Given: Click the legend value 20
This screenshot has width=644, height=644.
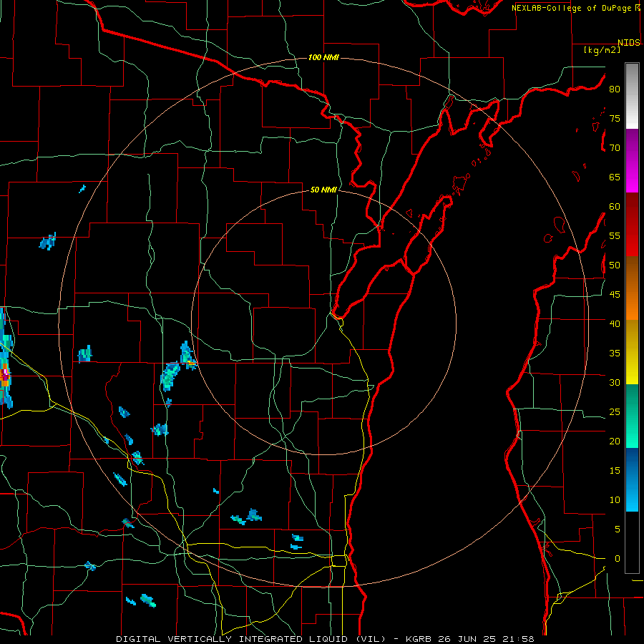Looking at the screenshot, I should 615,441.
